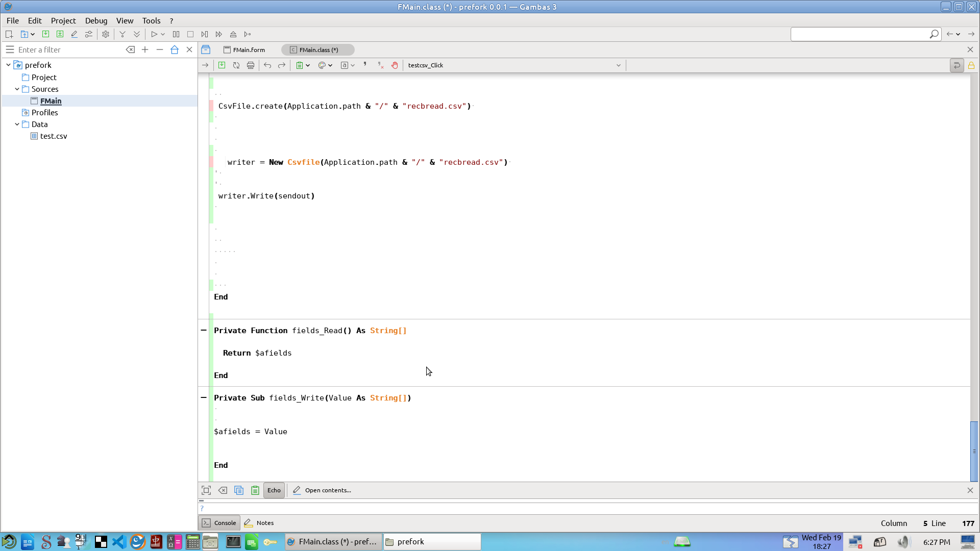Click the Stop program square icon

pos(190,34)
